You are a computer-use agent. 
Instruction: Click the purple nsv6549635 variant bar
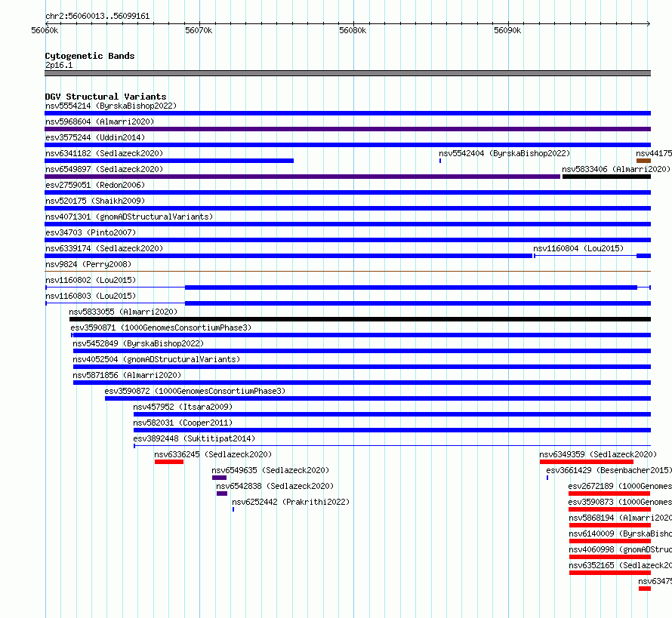219,478
